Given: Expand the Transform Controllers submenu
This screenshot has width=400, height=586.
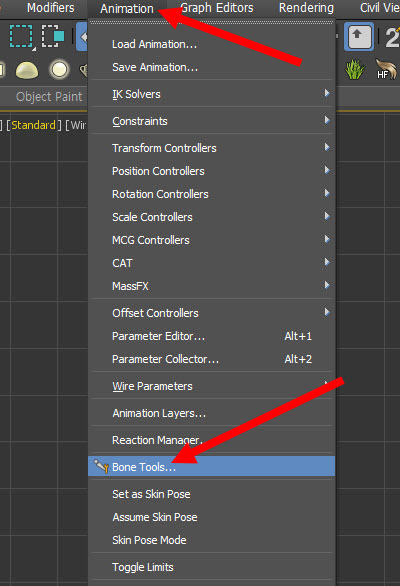Looking at the screenshot, I should click(212, 148).
